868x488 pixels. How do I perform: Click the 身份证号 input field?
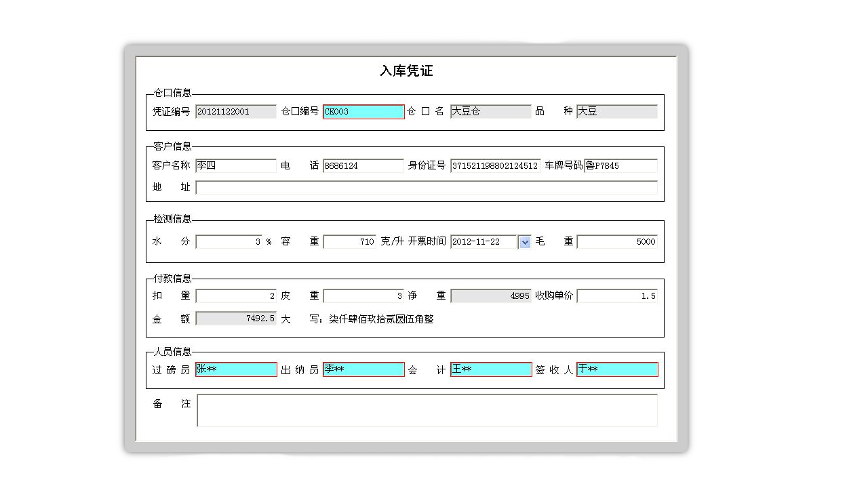pyautogui.click(x=495, y=166)
